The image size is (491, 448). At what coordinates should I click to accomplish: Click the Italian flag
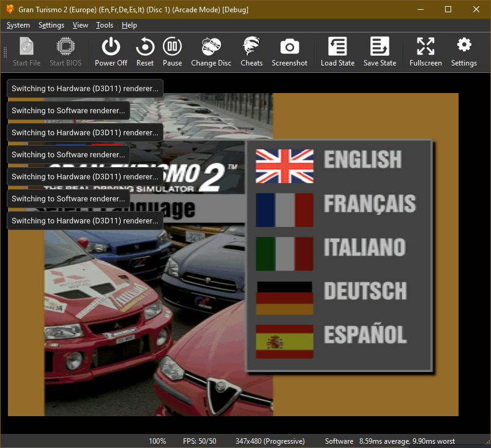pos(284,253)
